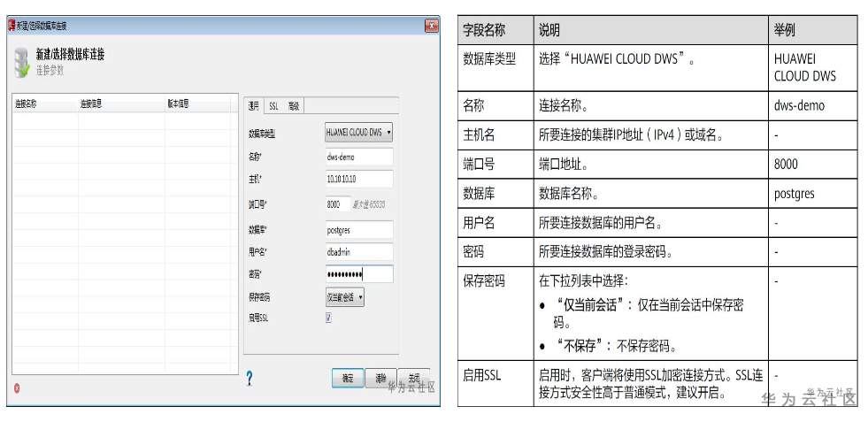Click the app icon in the title bar
This screenshot has width=868, height=422.
point(12,26)
